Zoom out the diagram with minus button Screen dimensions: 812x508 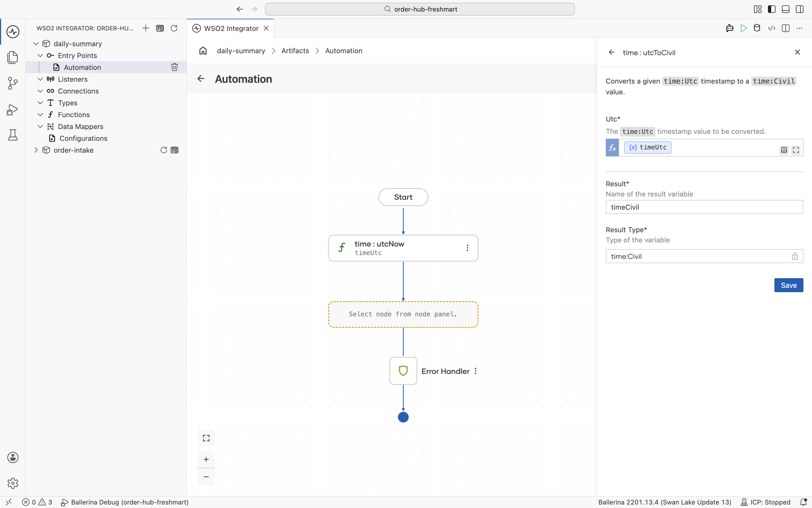tap(206, 477)
